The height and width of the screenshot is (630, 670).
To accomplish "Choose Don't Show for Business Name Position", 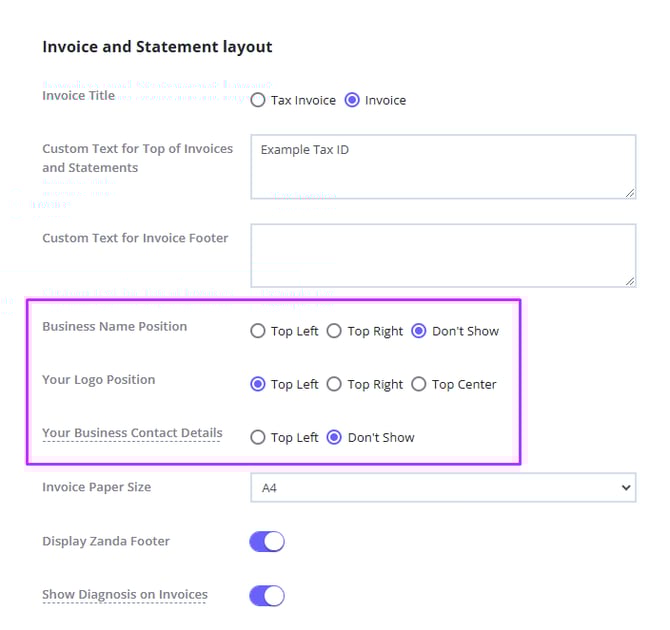I will point(419,331).
